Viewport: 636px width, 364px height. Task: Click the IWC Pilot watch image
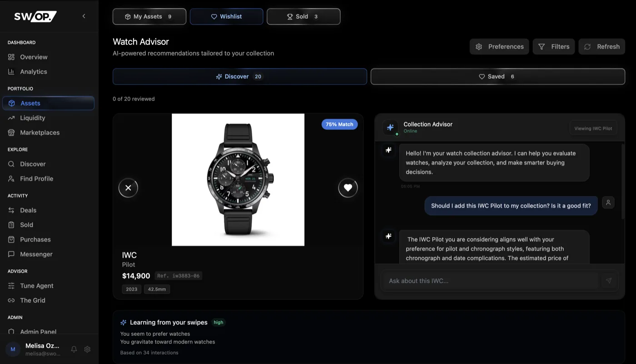[238, 180]
